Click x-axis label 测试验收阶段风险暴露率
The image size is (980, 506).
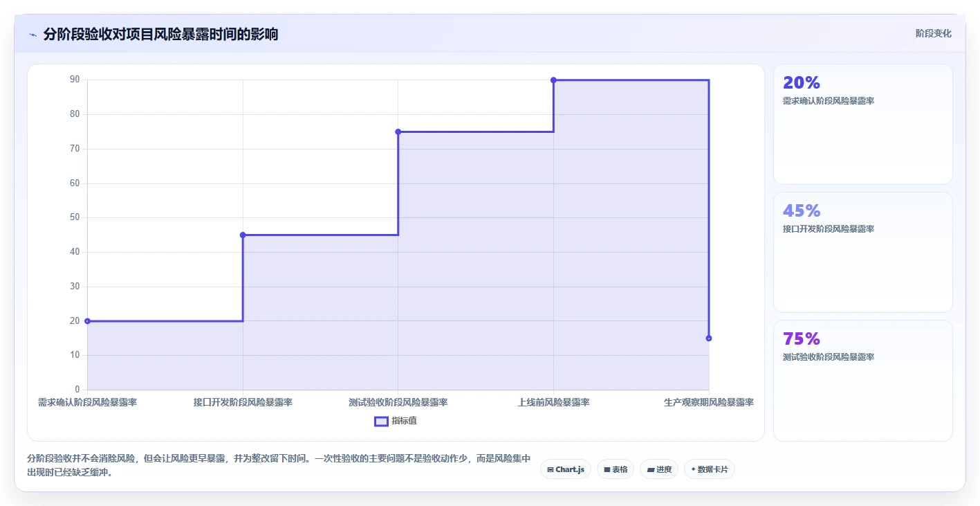click(x=398, y=402)
